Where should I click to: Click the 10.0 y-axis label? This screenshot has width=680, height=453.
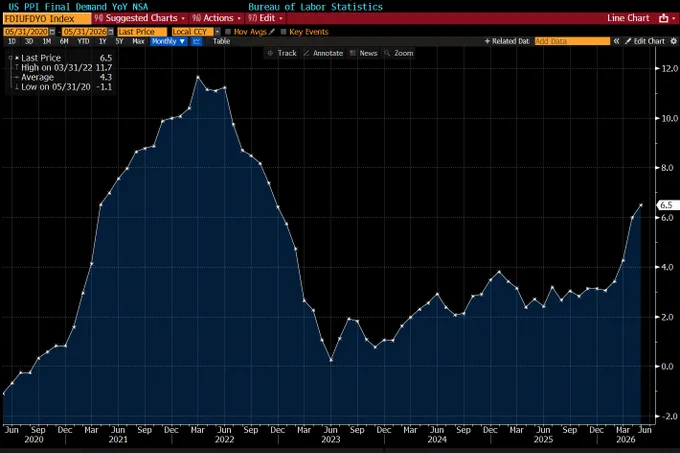(x=670, y=118)
